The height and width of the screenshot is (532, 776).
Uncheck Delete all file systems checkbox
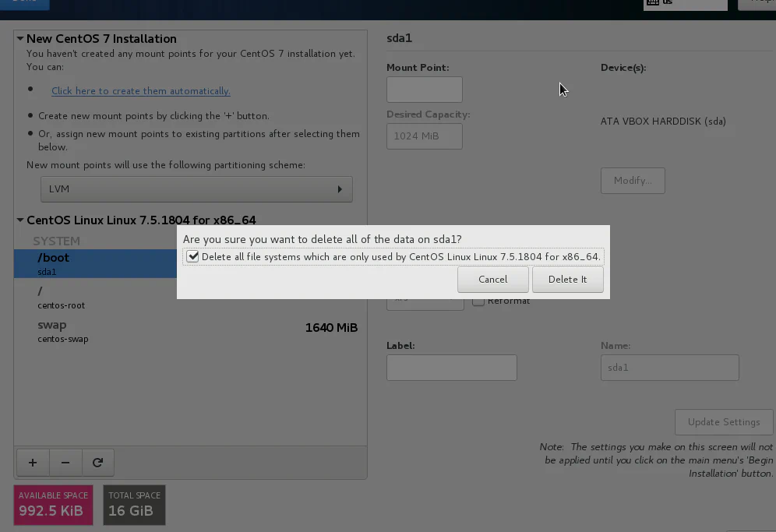pos(192,256)
